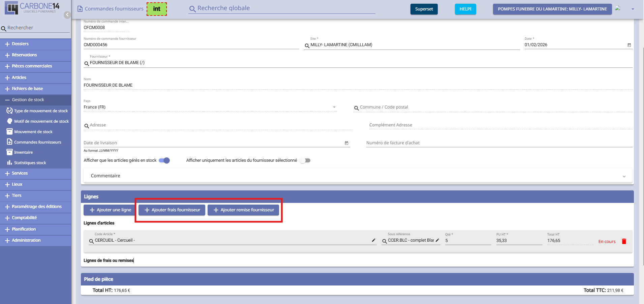Image resolution: width=644 pixels, height=304 pixels.
Task: Click the Recherche globale search field
Action: (283, 8)
